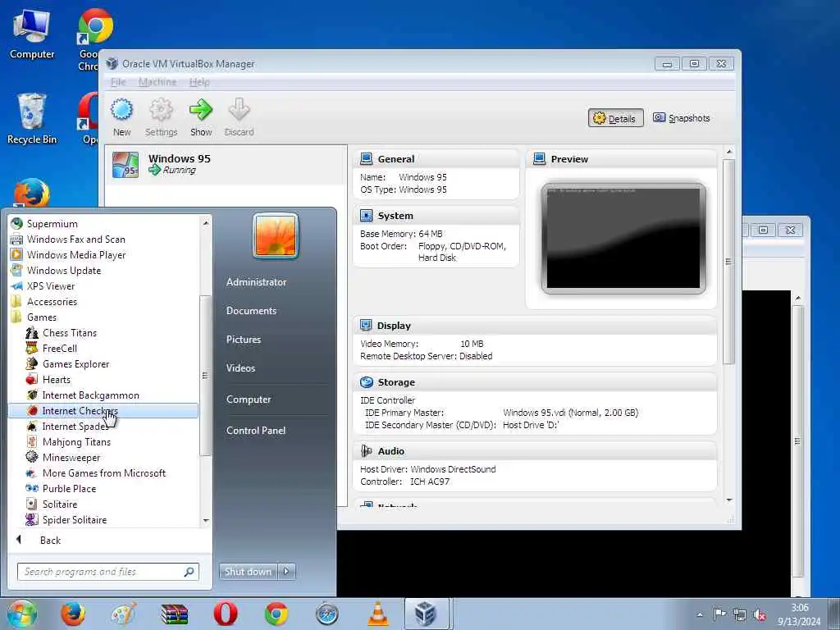Open Computer from Start menu right pane
Screen dimensions: 840x630
pos(249,399)
